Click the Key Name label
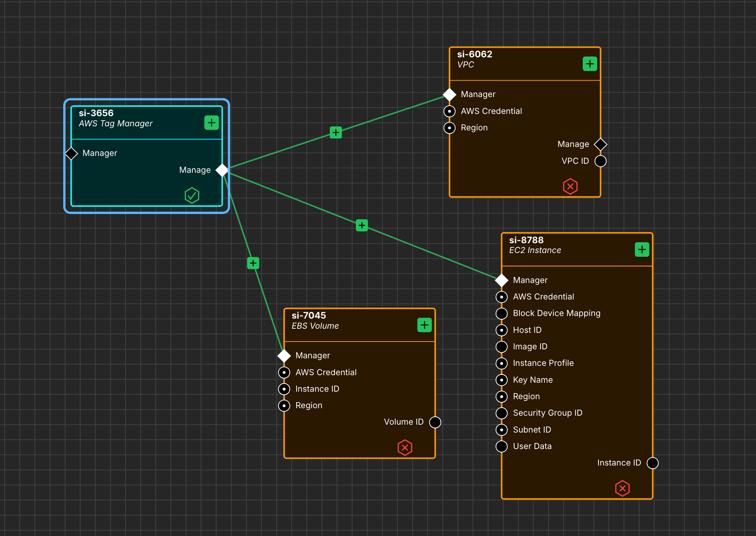The height and width of the screenshot is (536, 756). pos(533,380)
